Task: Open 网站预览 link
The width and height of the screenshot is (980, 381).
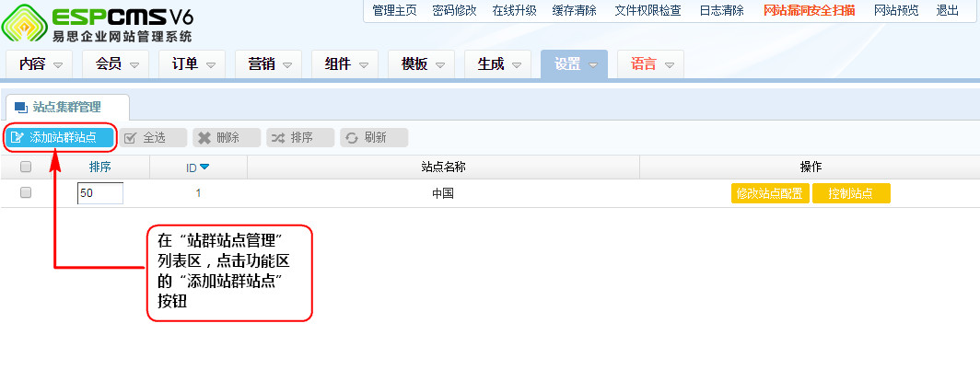Action: (896, 11)
